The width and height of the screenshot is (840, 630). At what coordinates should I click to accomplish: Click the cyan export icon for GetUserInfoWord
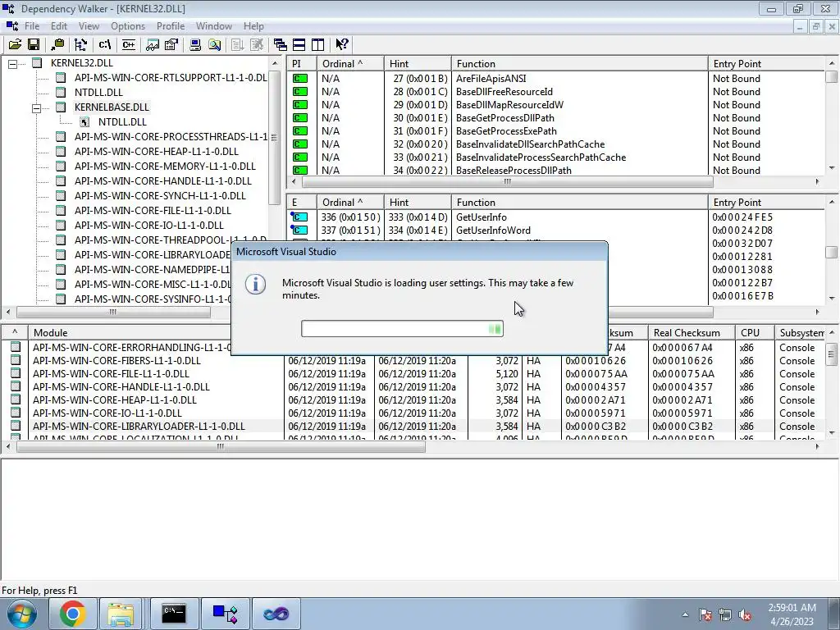pos(299,231)
